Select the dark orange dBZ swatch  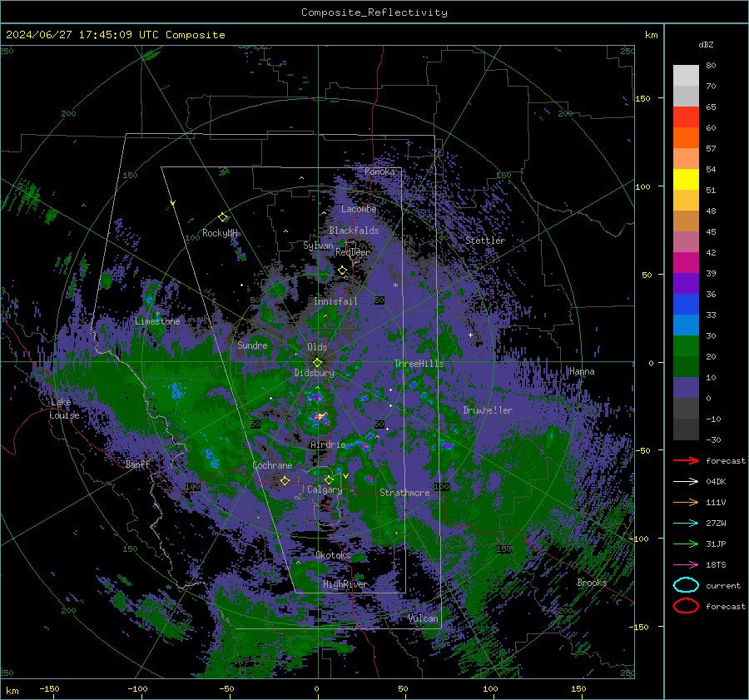(x=686, y=138)
